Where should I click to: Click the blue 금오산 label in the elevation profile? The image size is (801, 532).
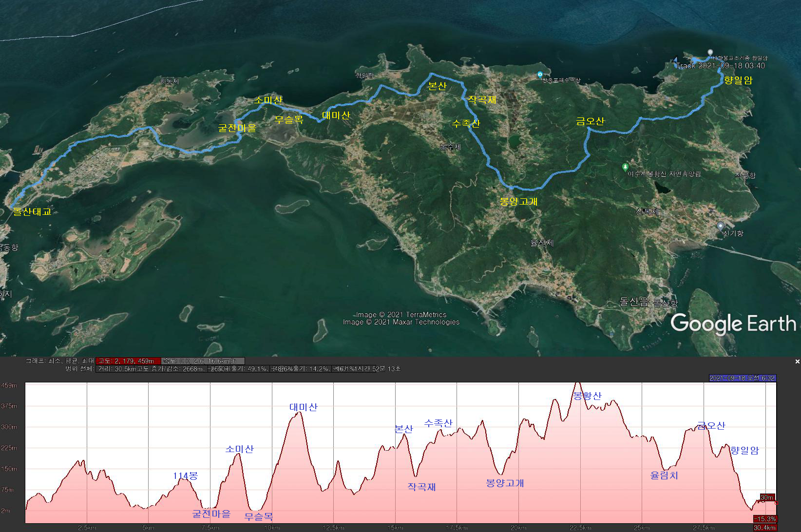(711, 425)
